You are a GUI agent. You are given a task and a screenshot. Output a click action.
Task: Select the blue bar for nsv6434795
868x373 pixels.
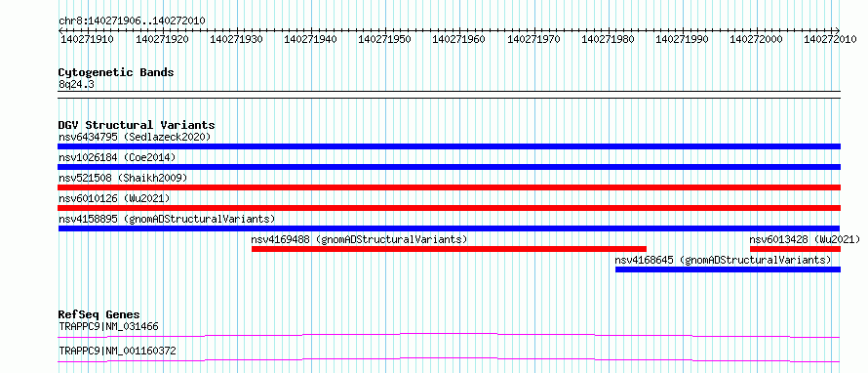coord(449,146)
